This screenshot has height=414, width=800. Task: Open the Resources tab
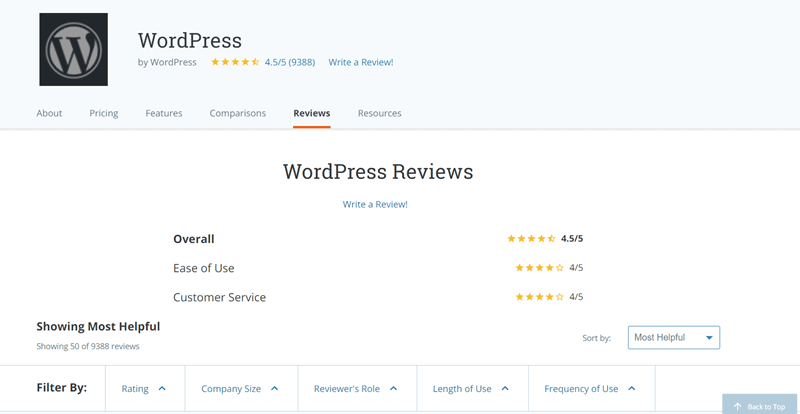(x=380, y=113)
